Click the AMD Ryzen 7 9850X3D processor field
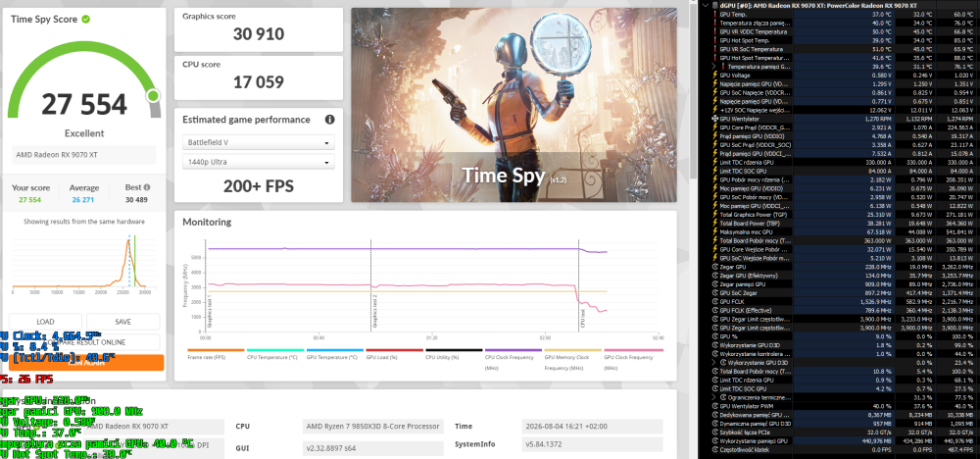The height and width of the screenshot is (459, 980). tap(373, 427)
